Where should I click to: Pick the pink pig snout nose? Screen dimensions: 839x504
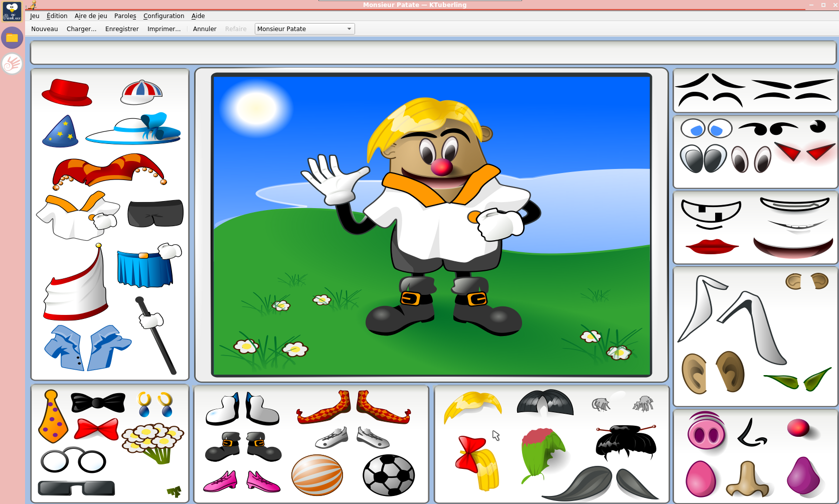click(706, 432)
